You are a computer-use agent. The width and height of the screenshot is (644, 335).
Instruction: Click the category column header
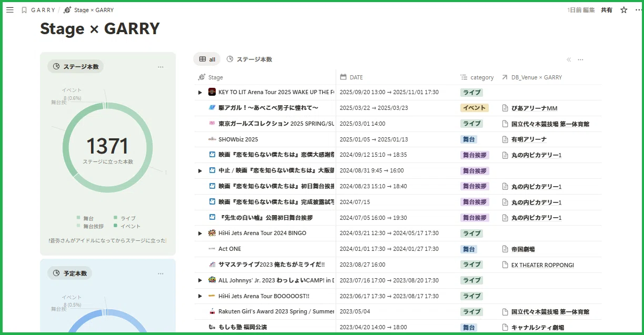[x=477, y=77]
